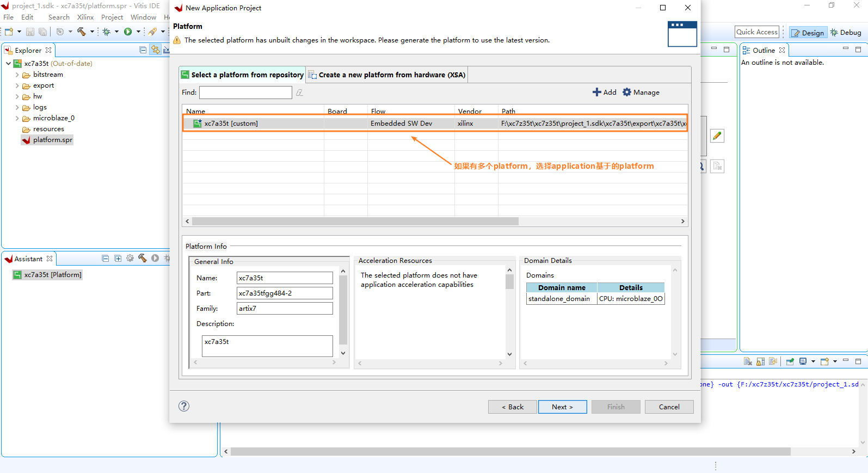Collapse the xc7a35t project tree node
Image resolution: width=868 pixels, height=473 pixels.
pyautogui.click(x=8, y=64)
